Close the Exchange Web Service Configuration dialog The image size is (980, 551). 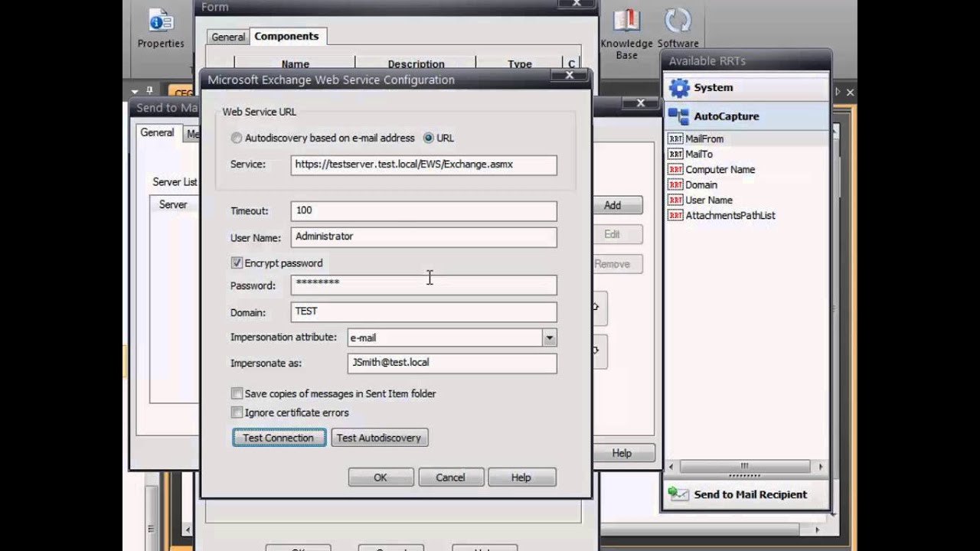point(570,75)
